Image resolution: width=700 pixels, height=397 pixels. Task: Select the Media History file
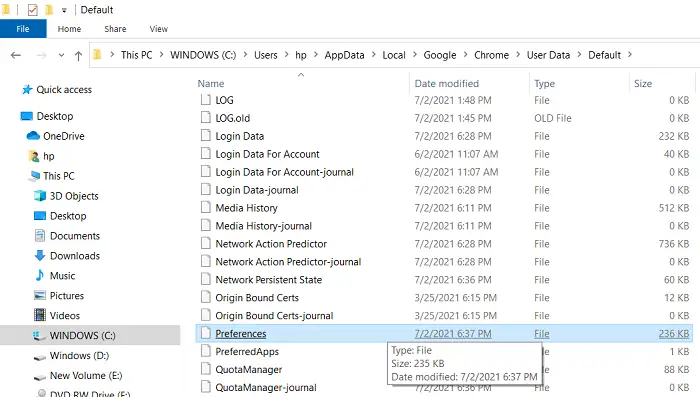246,208
